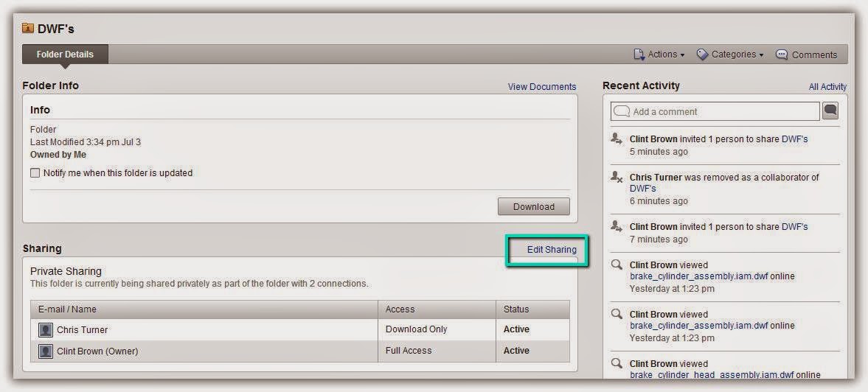Open DWF's link in Chris Turner removed activity
The height and width of the screenshot is (392, 868).
click(642, 189)
